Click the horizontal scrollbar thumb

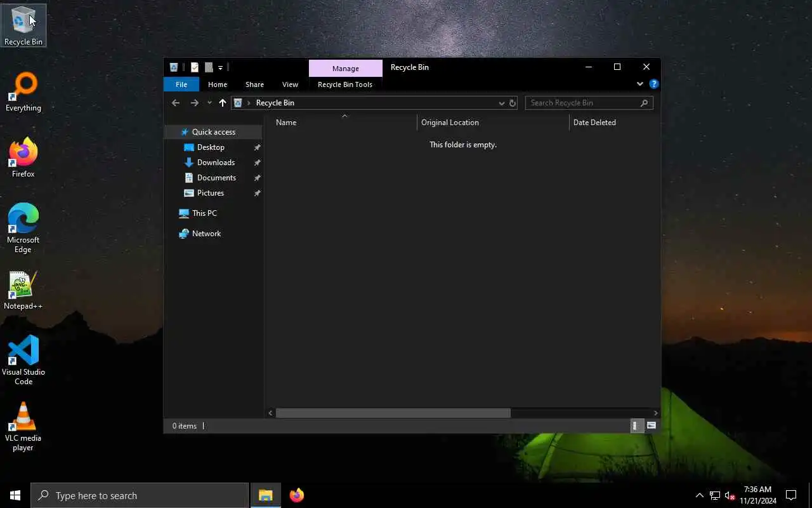coord(393,413)
